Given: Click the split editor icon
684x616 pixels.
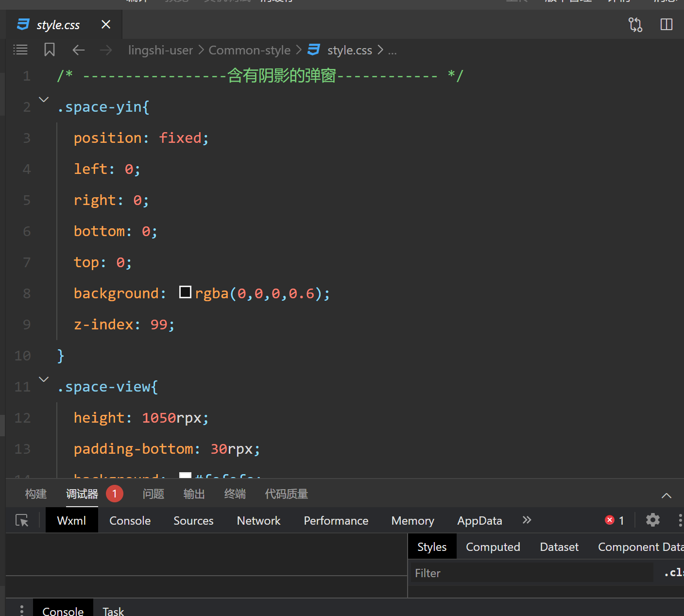Looking at the screenshot, I should coord(667,24).
